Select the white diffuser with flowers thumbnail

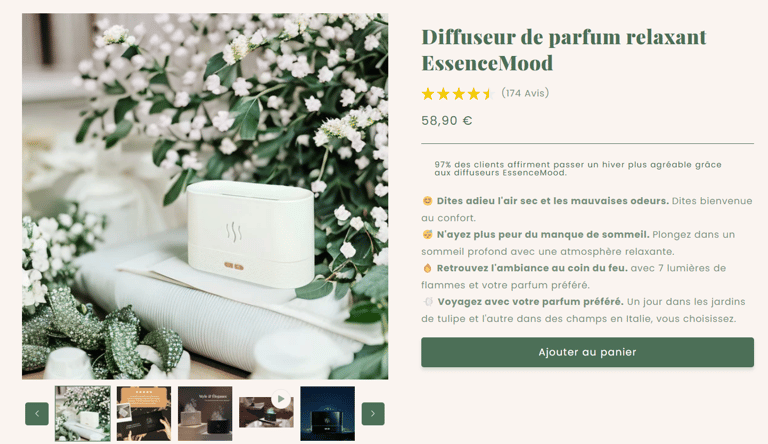[83, 414]
